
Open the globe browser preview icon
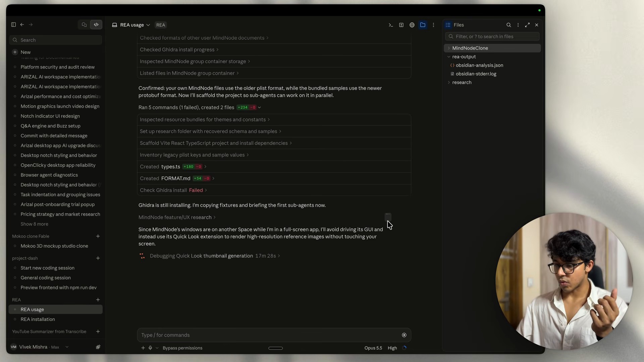pos(412,25)
